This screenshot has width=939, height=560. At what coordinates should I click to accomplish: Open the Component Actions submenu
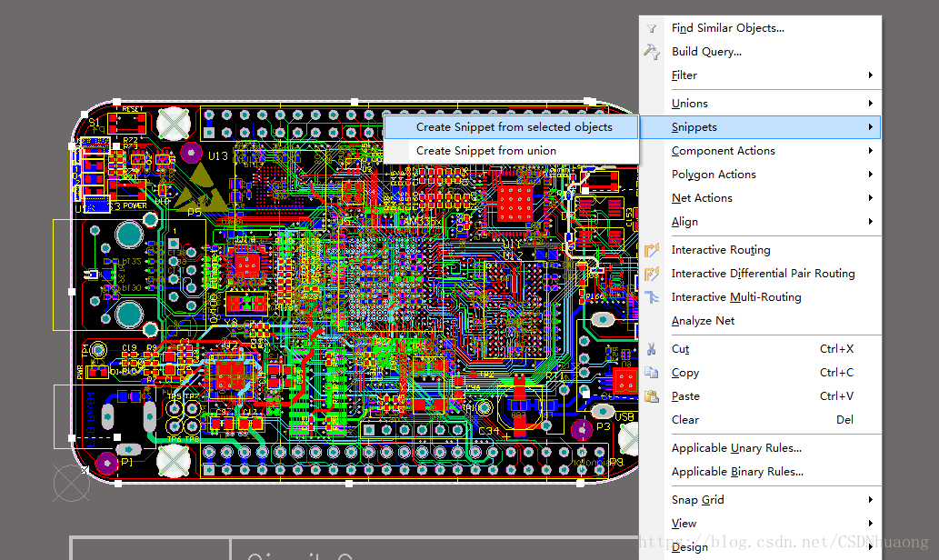point(723,151)
